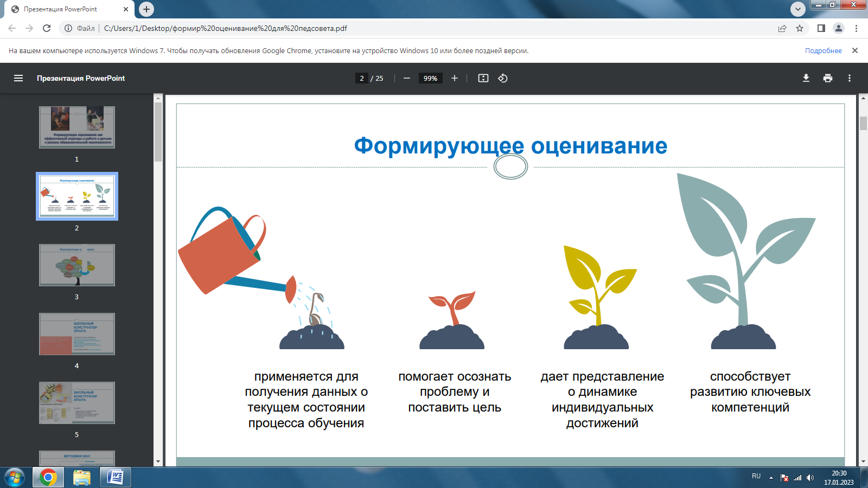The width and height of the screenshot is (868, 488).
Task: Edit the current page number field
Action: pyautogui.click(x=362, y=78)
